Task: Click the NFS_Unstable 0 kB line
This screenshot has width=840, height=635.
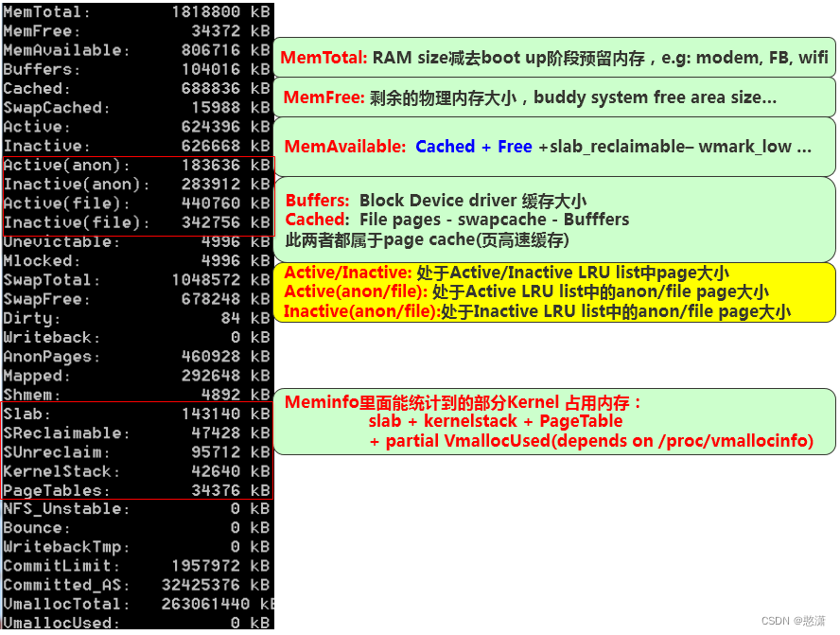Action: pyautogui.click(x=136, y=508)
